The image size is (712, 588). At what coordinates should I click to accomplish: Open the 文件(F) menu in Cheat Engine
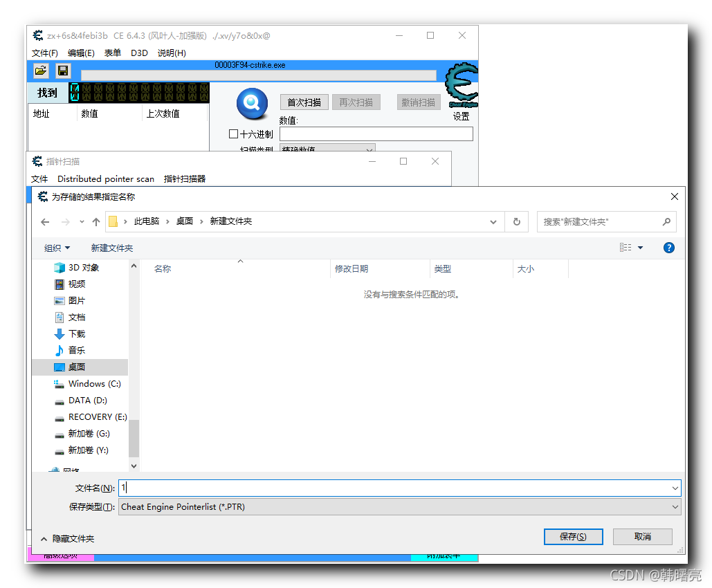click(x=44, y=53)
